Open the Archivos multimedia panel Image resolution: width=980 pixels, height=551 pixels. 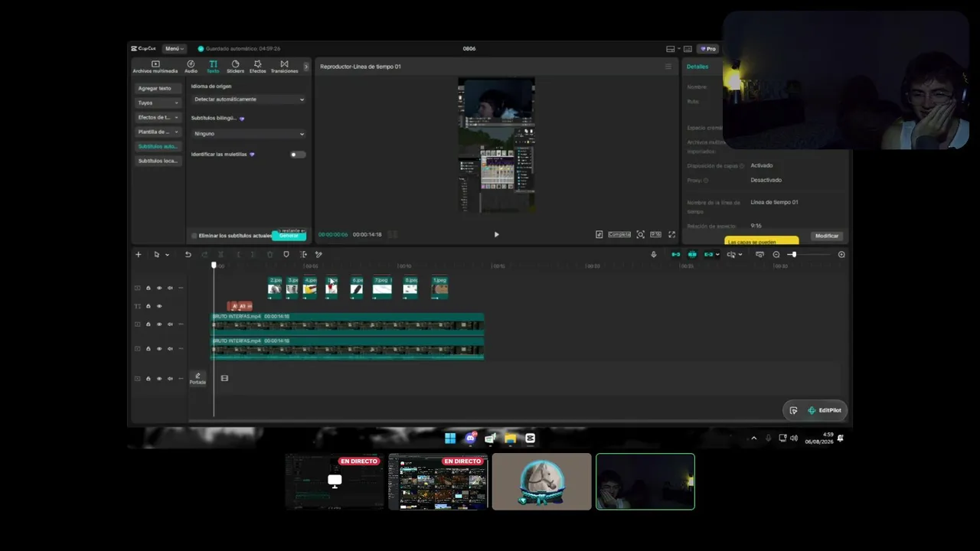pos(155,67)
